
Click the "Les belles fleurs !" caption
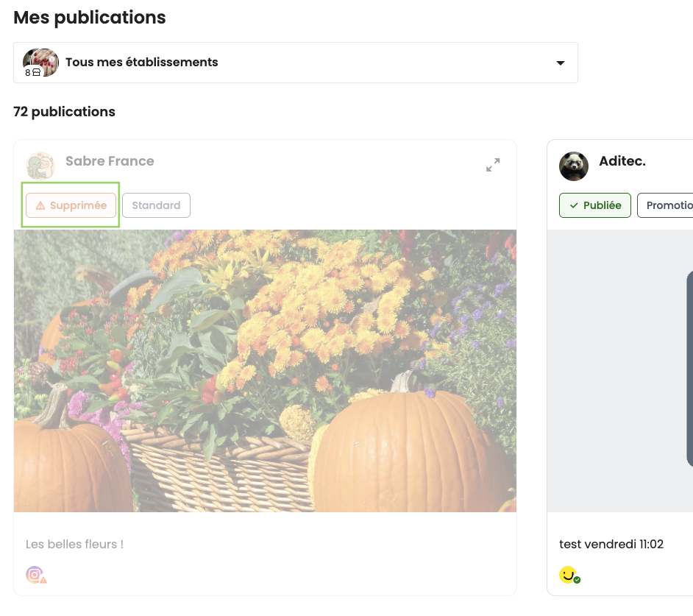tap(74, 544)
